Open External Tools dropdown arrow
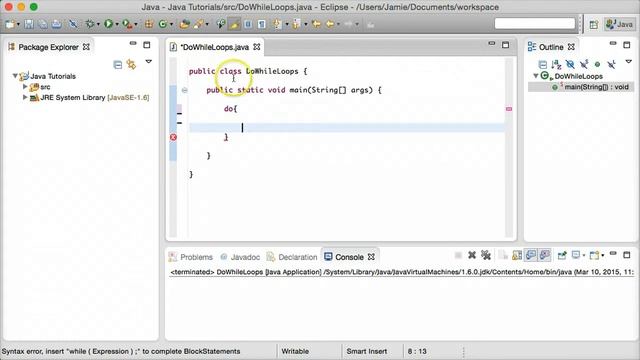 [136, 24]
